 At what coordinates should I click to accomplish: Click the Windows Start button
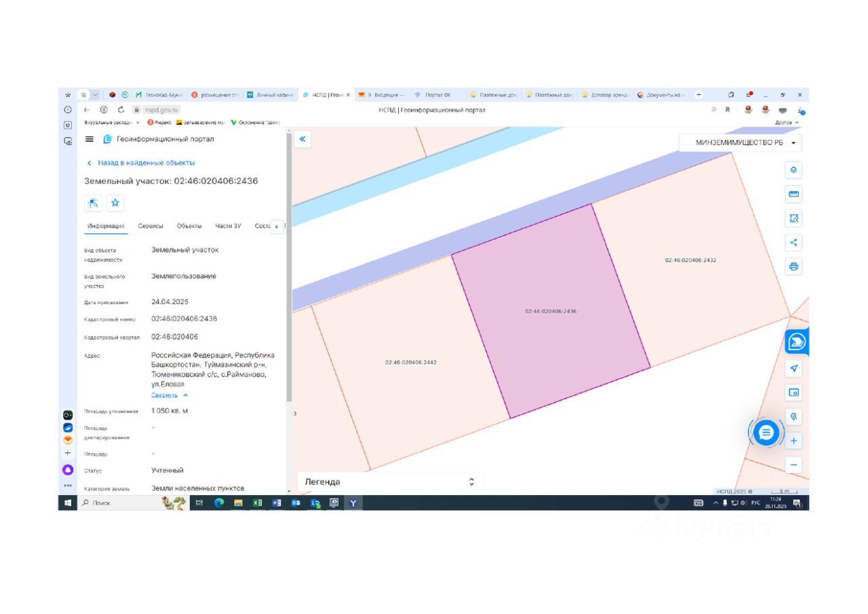(x=68, y=503)
